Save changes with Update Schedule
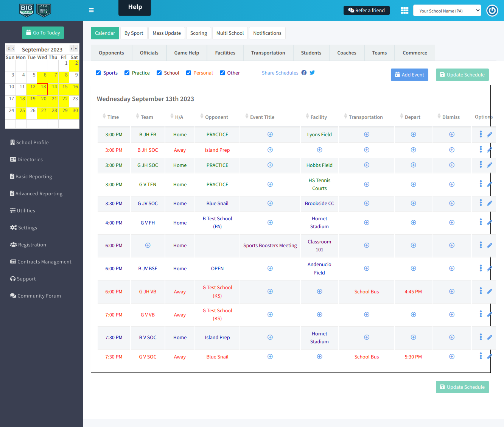 (462, 75)
